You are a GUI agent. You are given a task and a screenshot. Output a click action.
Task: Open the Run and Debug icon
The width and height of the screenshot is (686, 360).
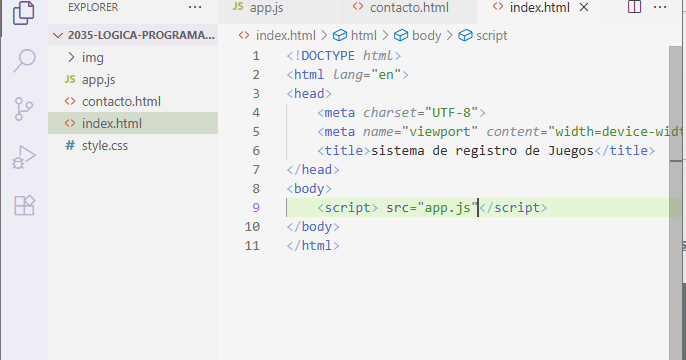(24, 157)
